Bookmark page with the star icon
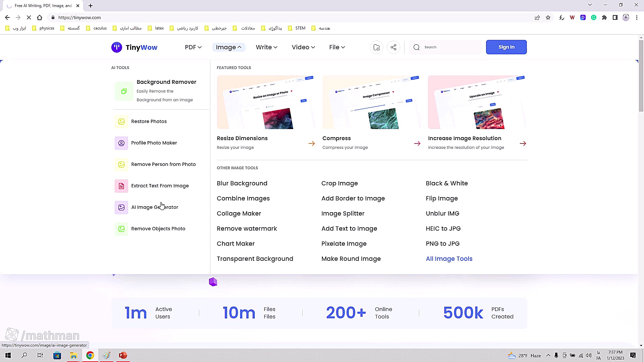 point(548,17)
